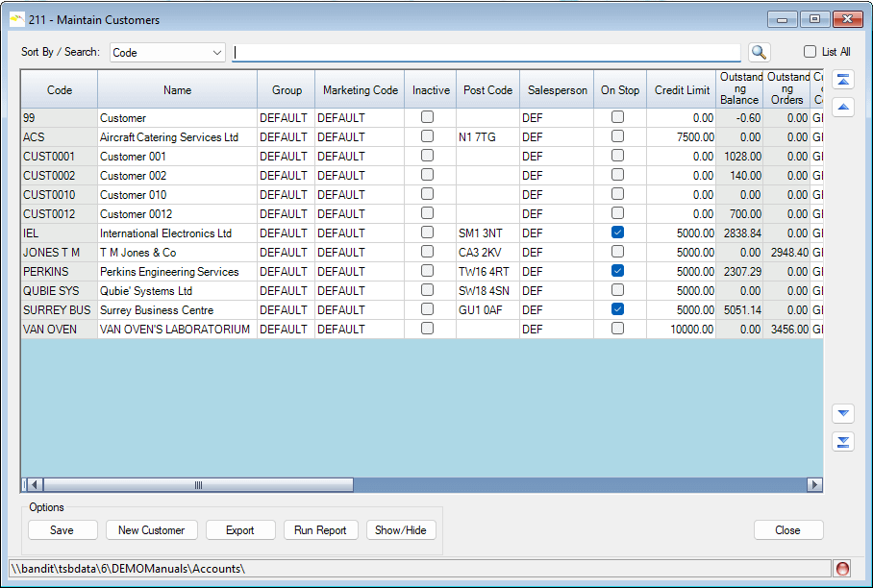Click the Show/Hide button
Viewport: 873px width, 588px height.
401,530
